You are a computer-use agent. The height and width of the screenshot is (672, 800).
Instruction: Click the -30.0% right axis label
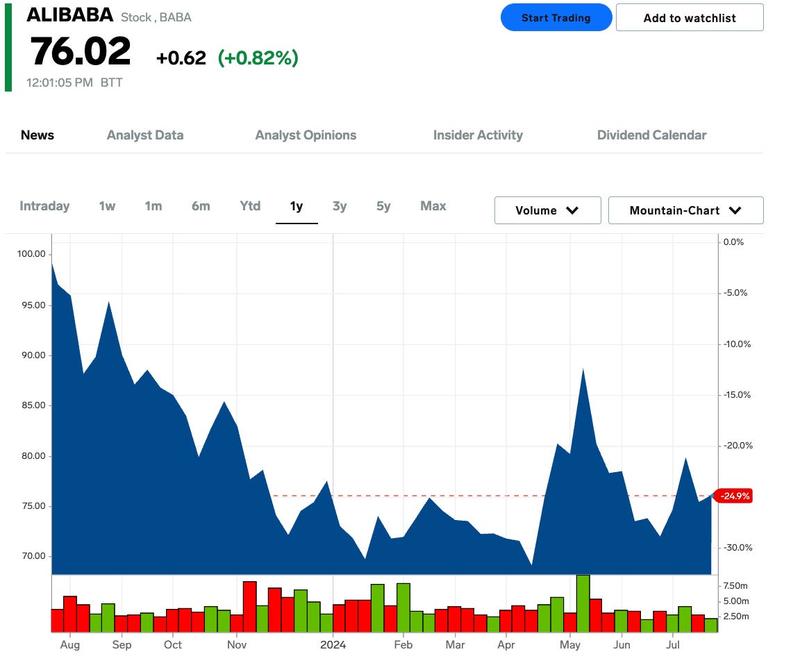(738, 547)
